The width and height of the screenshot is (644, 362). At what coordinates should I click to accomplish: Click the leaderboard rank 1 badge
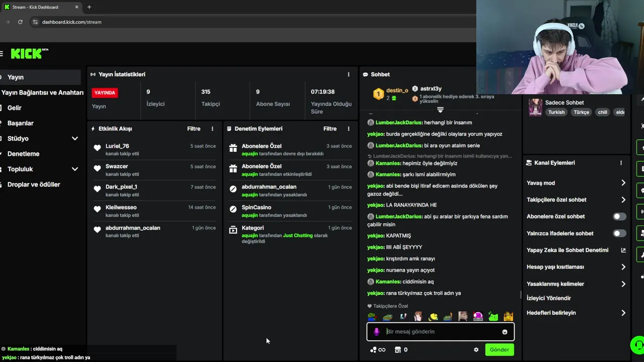378,94
